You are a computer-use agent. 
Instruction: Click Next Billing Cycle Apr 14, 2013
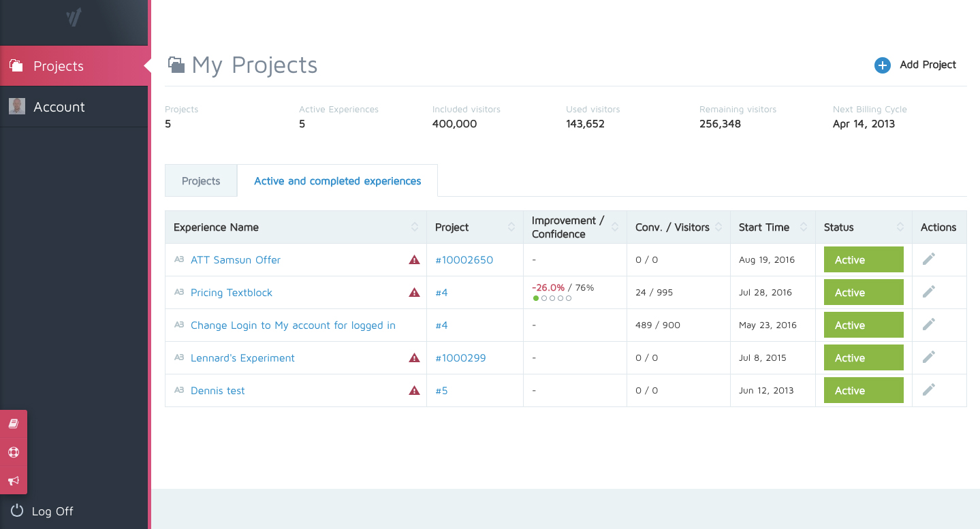[864, 124]
